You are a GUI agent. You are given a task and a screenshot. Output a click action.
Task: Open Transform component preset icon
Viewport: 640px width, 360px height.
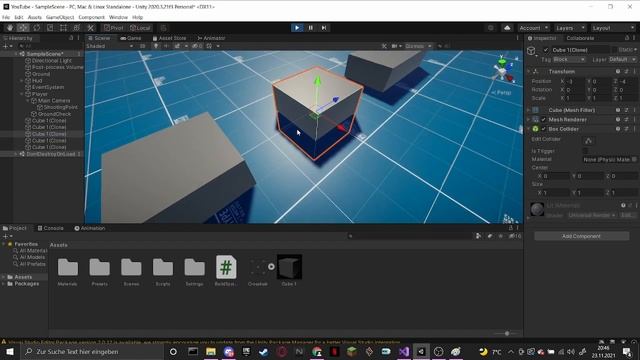pos(626,71)
